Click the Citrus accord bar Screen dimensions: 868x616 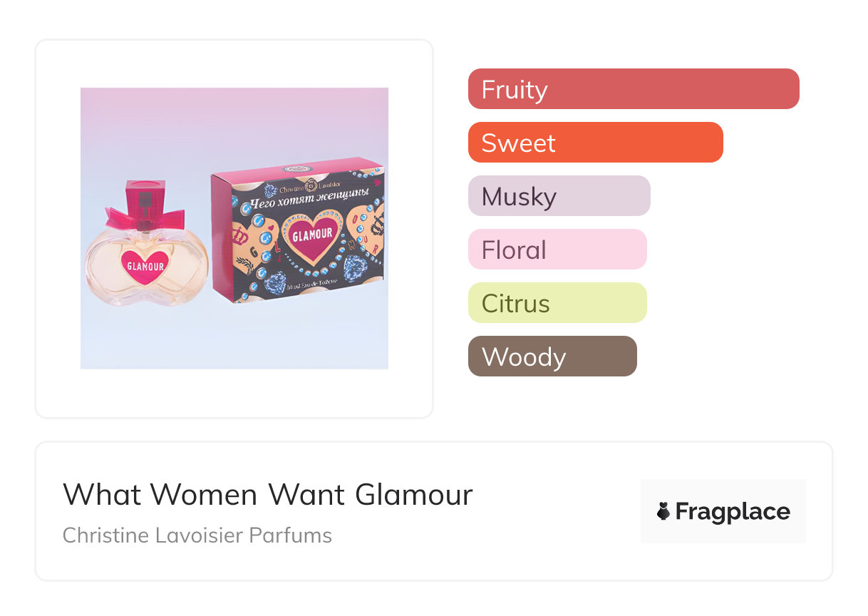[x=557, y=303]
